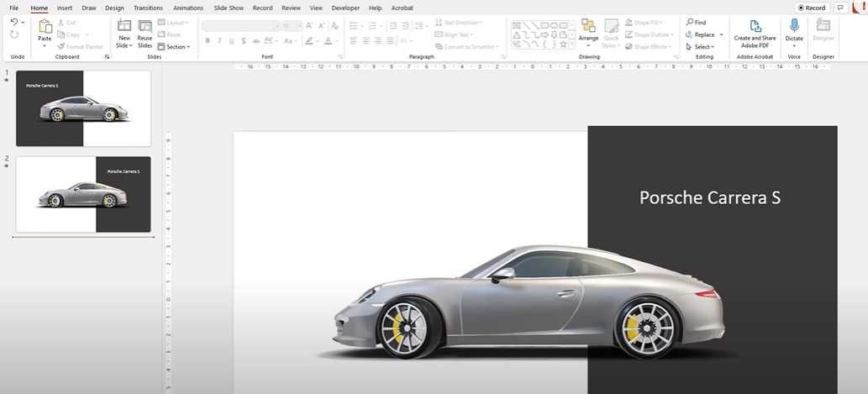Click Convert to SmartArt

click(466, 47)
